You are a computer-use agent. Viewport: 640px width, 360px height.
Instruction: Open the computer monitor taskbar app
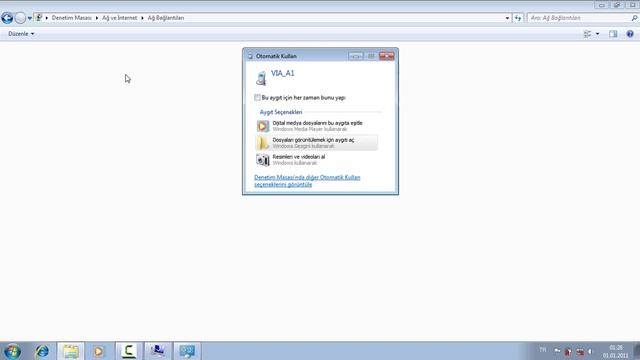(158, 351)
